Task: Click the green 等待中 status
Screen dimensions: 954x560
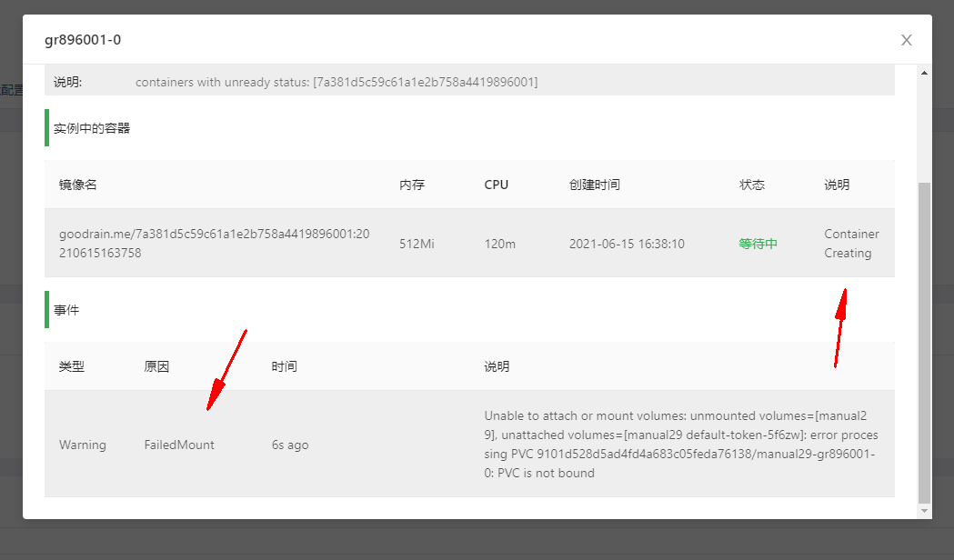Action: (758, 244)
